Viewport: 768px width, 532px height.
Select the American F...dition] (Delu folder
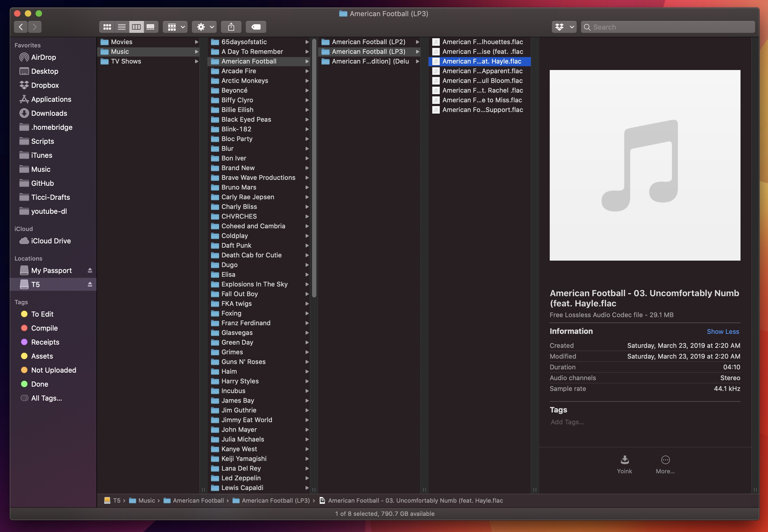[369, 61]
